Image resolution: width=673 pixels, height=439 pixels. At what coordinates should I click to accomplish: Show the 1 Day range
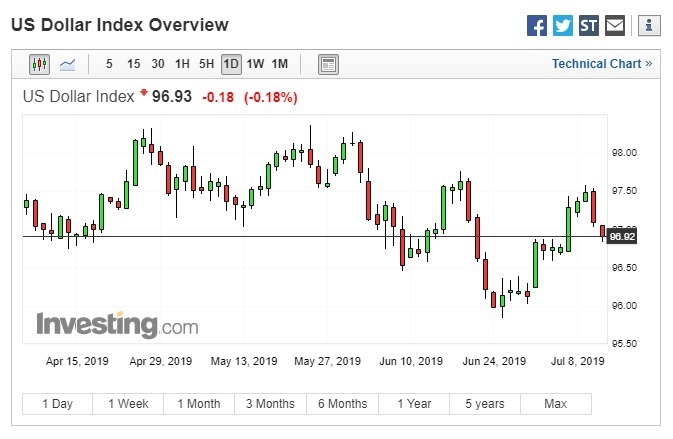[x=58, y=404]
